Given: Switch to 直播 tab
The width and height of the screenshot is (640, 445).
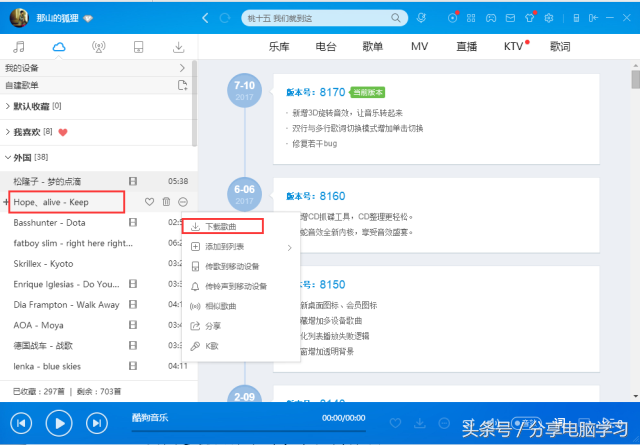Looking at the screenshot, I should pos(467,47).
